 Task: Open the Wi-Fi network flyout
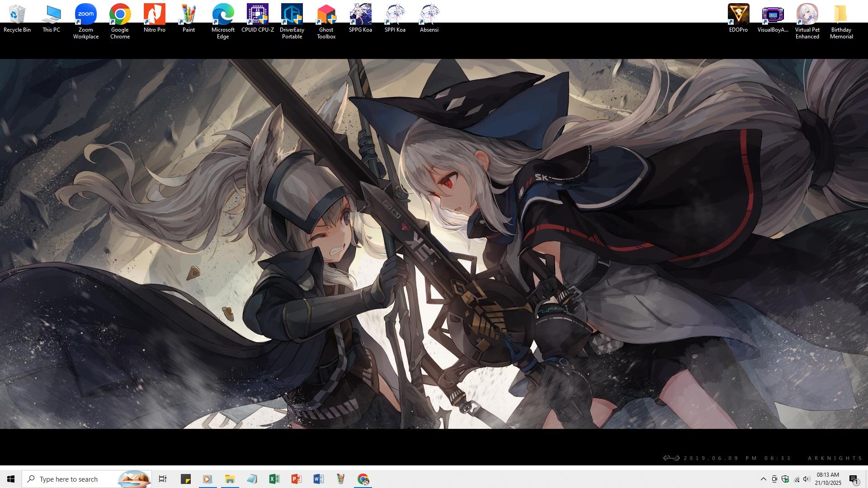(x=796, y=479)
